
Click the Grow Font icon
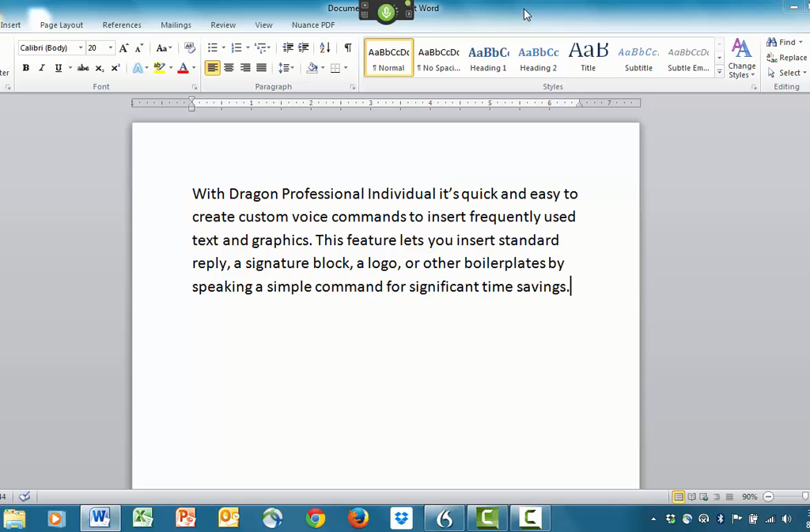124,48
